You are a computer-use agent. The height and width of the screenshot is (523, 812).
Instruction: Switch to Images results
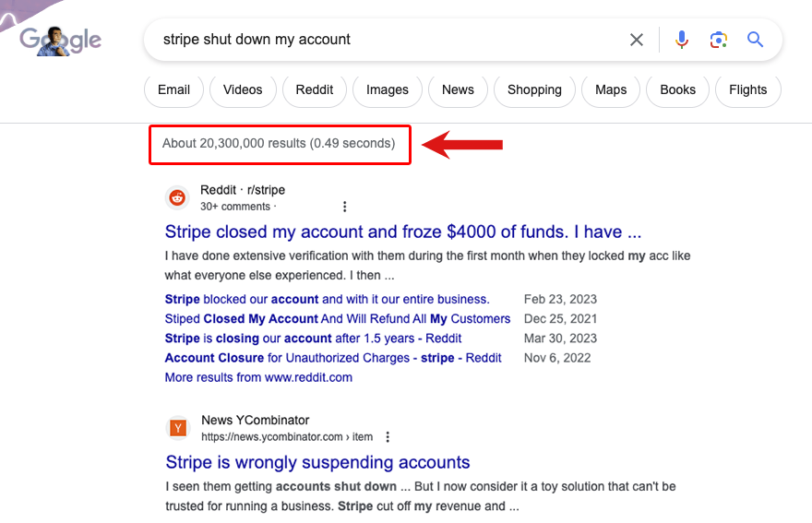pyautogui.click(x=388, y=90)
